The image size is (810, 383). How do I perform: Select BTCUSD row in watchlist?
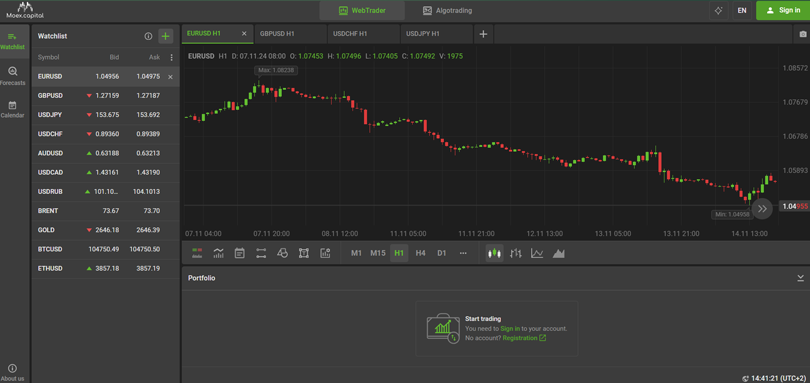click(x=106, y=249)
